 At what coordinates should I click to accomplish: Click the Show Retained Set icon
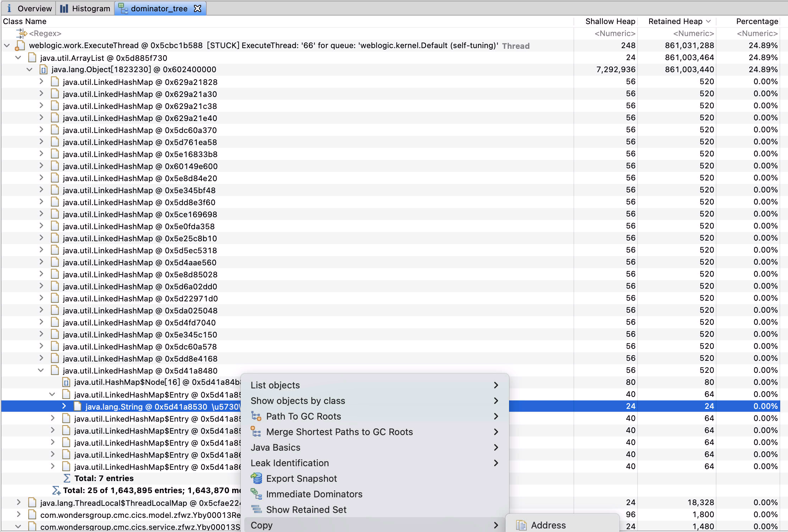[256, 510]
